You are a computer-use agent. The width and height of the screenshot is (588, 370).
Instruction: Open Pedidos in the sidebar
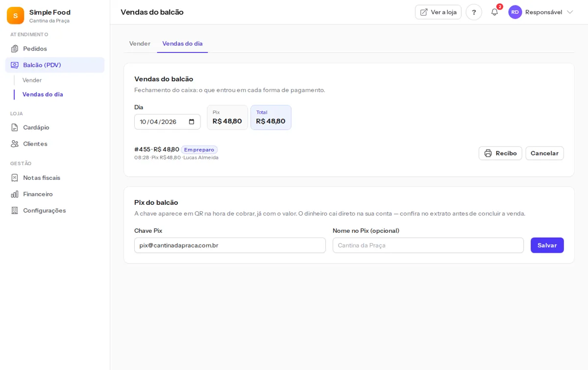coord(55,49)
